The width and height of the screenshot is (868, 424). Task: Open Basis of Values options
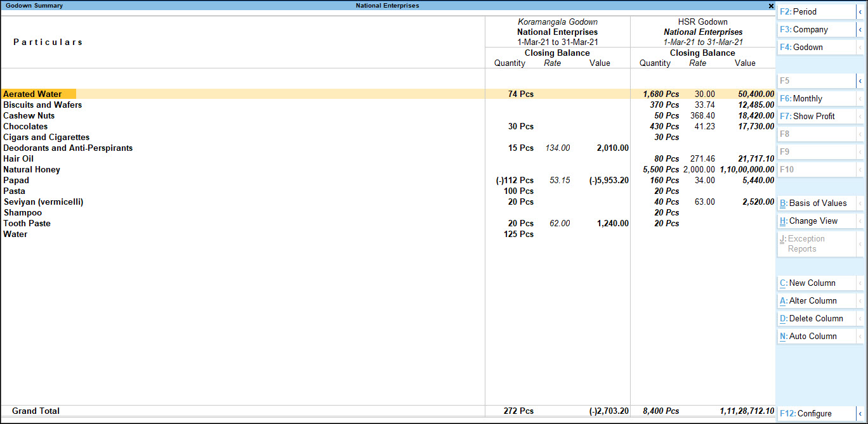coord(815,203)
